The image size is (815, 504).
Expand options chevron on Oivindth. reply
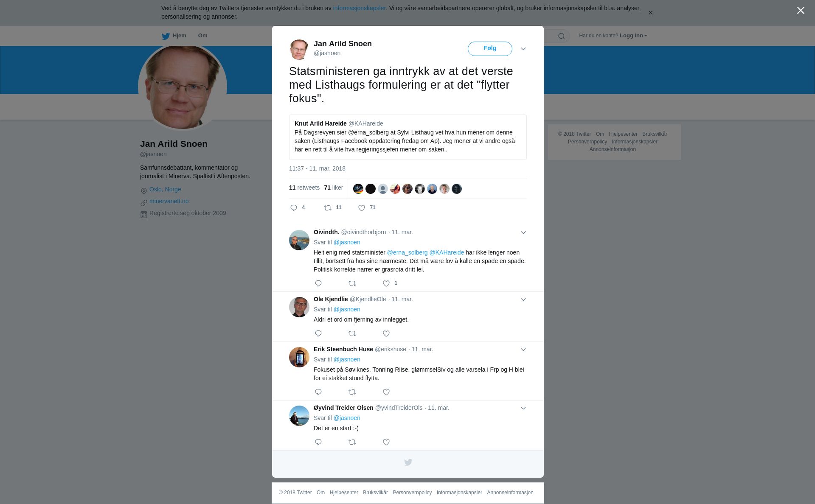(523, 232)
